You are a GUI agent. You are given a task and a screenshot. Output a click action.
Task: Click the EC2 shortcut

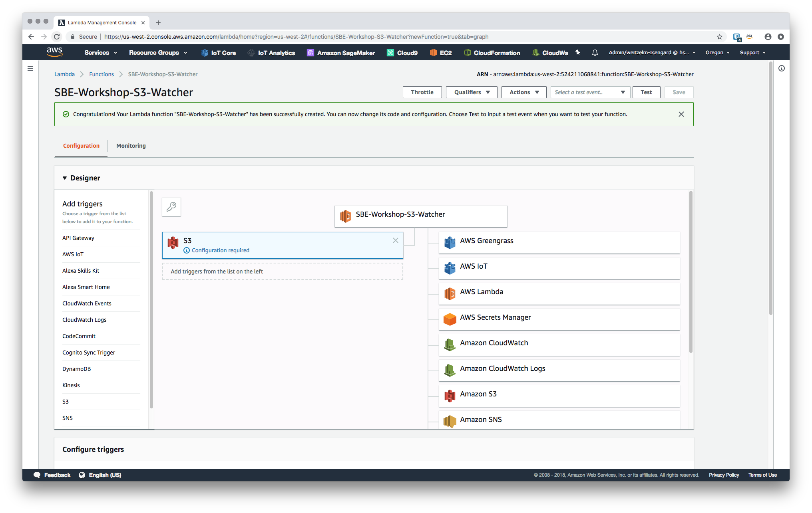(441, 53)
